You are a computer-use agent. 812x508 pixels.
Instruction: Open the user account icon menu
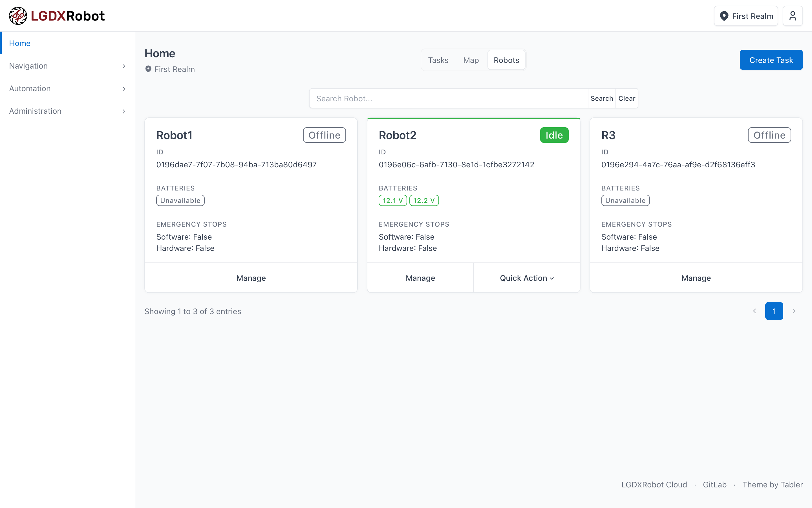[793, 16]
